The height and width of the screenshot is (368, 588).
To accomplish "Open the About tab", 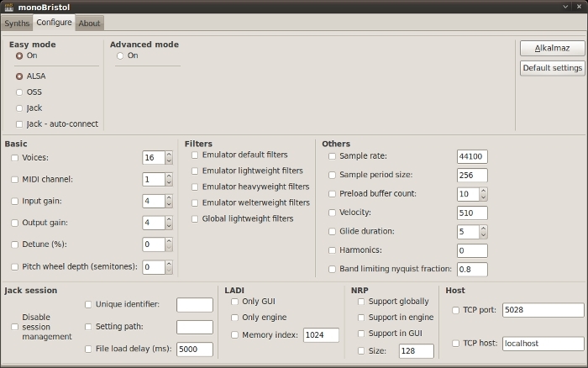I will pos(89,24).
